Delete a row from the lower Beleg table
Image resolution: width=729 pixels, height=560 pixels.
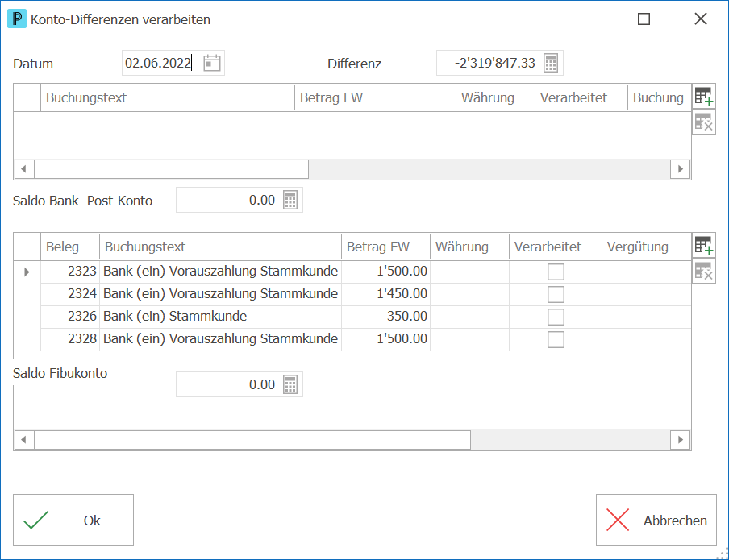tap(703, 271)
